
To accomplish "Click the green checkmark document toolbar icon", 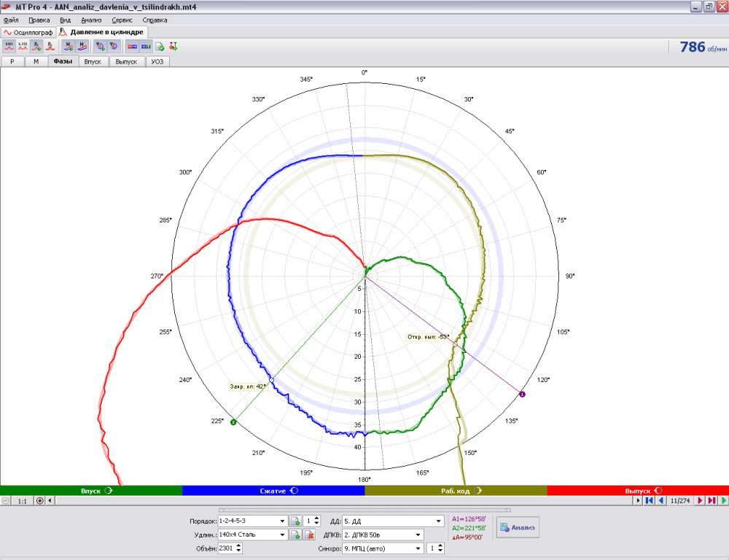I will [160, 46].
